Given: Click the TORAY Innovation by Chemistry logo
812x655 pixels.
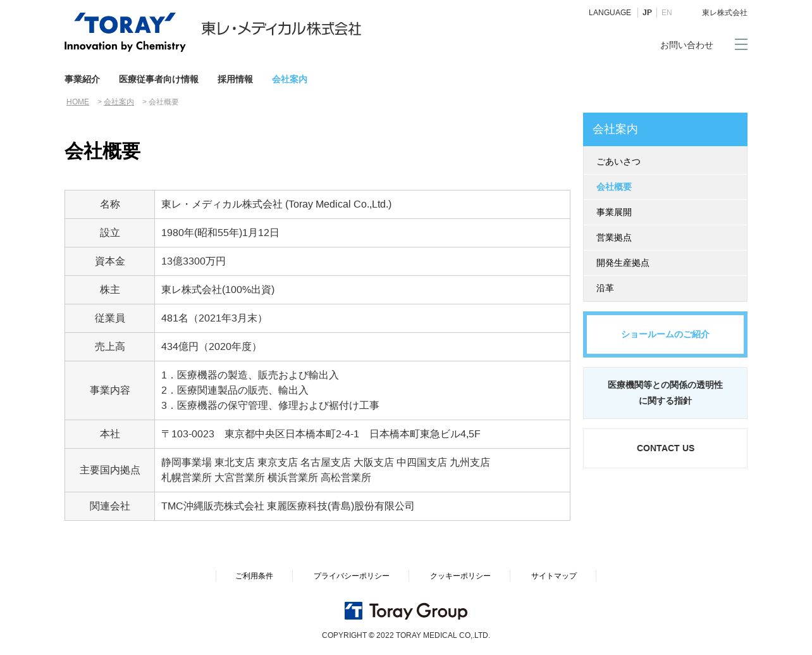Looking at the screenshot, I should [x=125, y=32].
